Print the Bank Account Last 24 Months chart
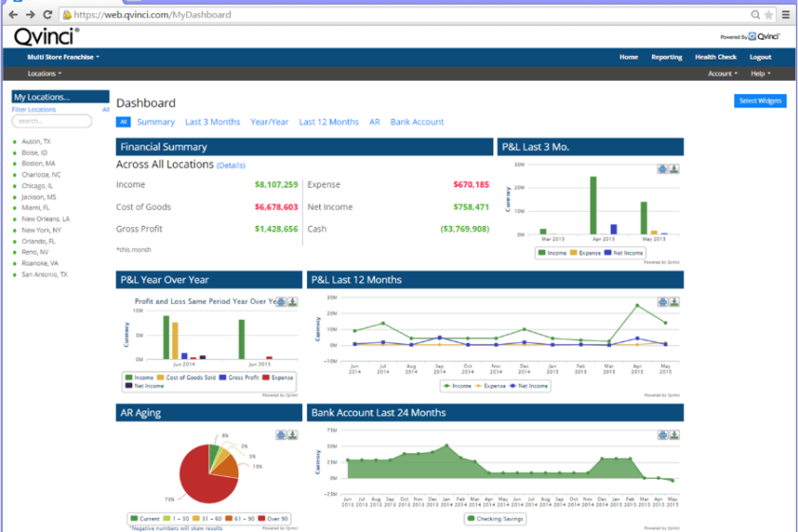 pyautogui.click(x=662, y=435)
